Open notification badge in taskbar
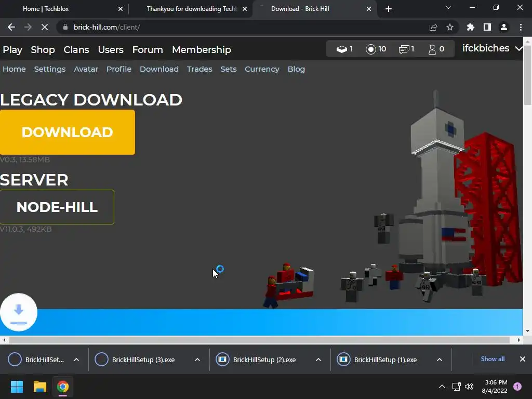The image size is (532, 399). [x=517, y=387]
